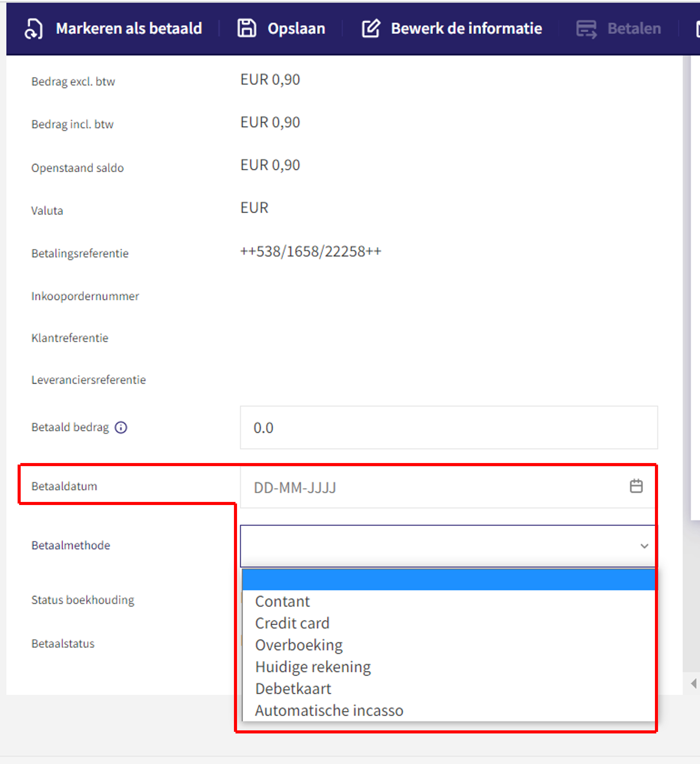The height and width of the screenshot is (764, 700).
Task: Select Overboeking from the list
Action: [x=449, y=645]
